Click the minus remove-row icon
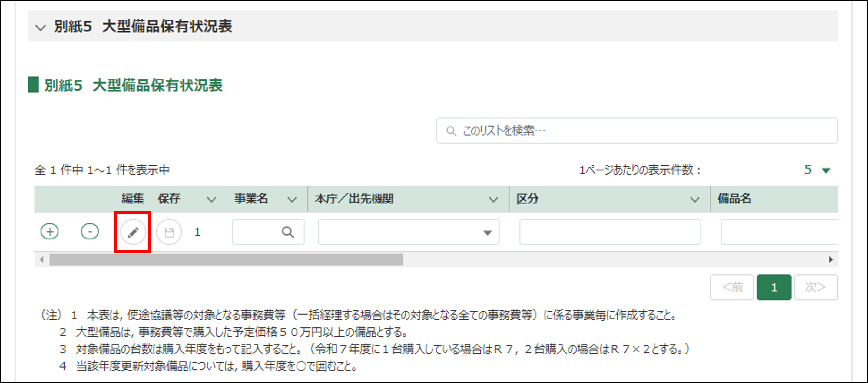The image size is (868, 383). (x=90, y=232)
